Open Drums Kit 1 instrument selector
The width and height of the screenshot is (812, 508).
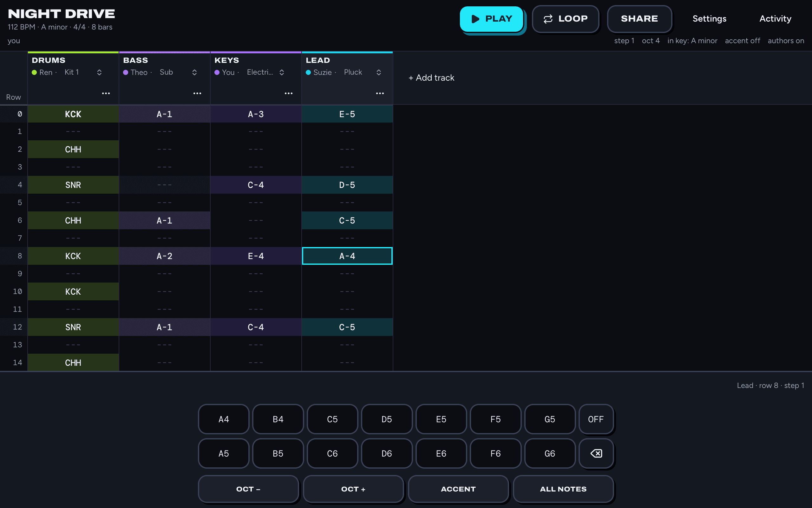pos(83,72)
